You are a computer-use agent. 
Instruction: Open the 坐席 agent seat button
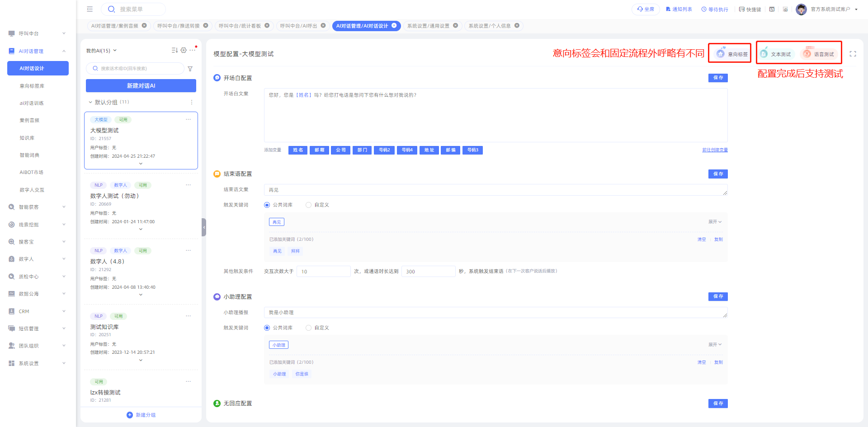(x=646, y=9)
